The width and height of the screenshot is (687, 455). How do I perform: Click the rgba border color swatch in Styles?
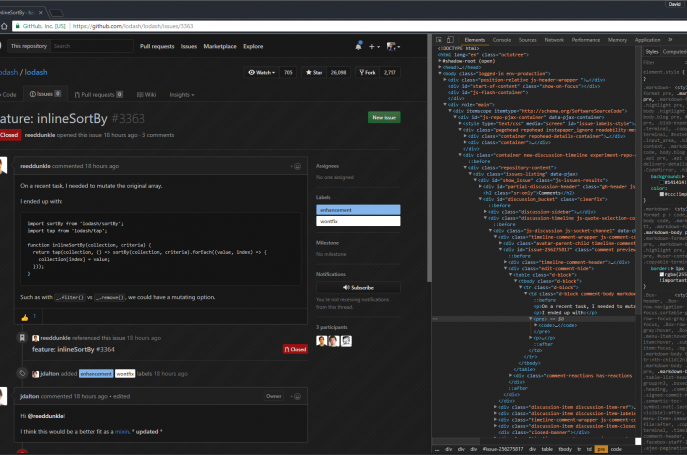point(662,274)
